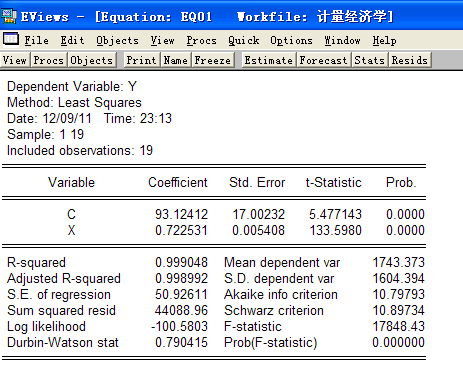Click the Estimate button
Screen dimensions: 463x379
pyautogui.click(x=269, y=60)
